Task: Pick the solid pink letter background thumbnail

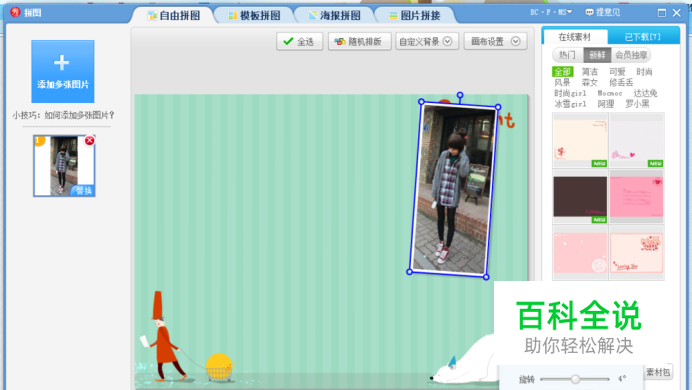Action: point(636,196)
